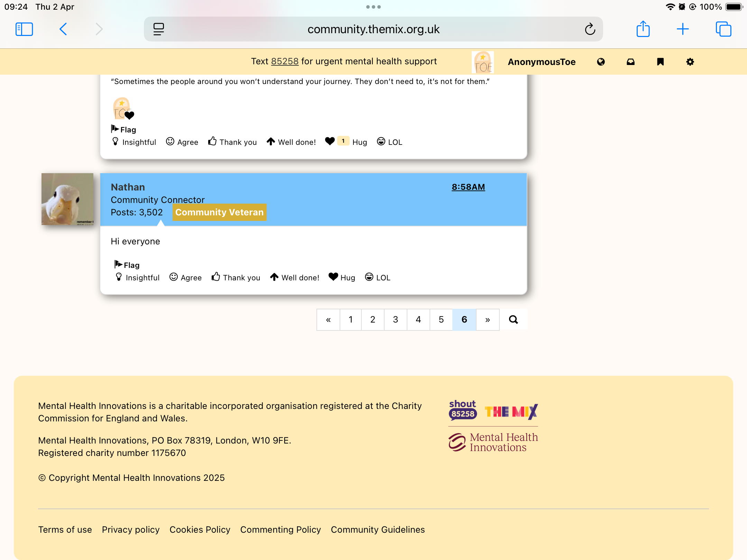Toggle LOL reaction on Nathan's post
Screen dimensions: 747x560
coord(378,278)
